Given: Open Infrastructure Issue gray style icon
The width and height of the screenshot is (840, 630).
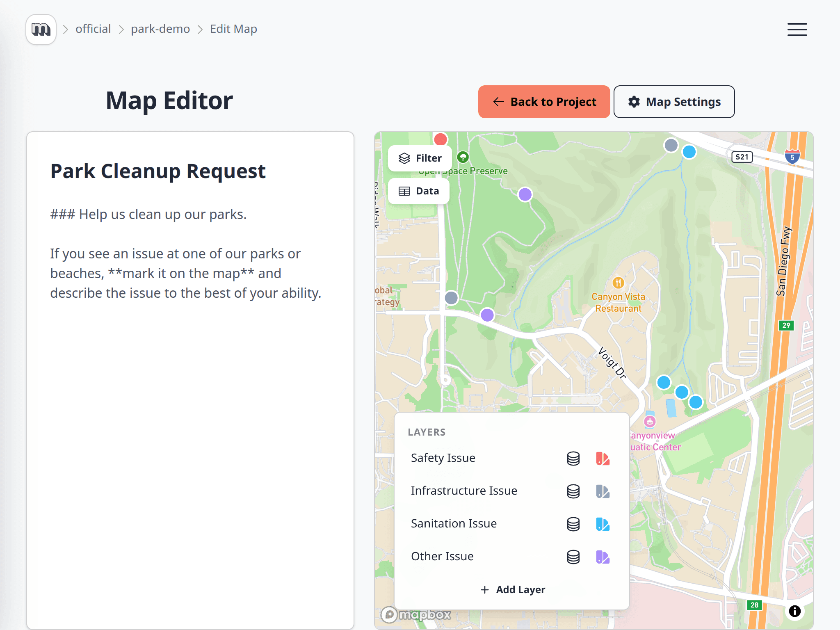Looking at the screenshot, I should coord(603,491).
